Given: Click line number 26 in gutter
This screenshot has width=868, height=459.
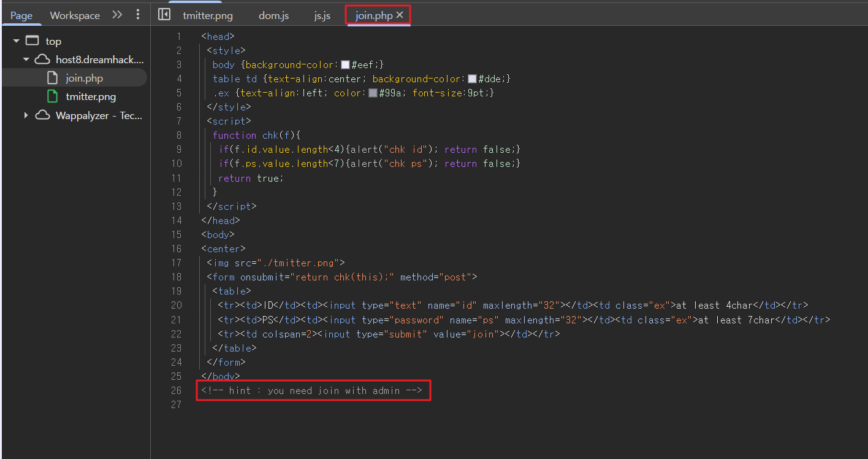Looking at the screenshot, I should [177, 390].
